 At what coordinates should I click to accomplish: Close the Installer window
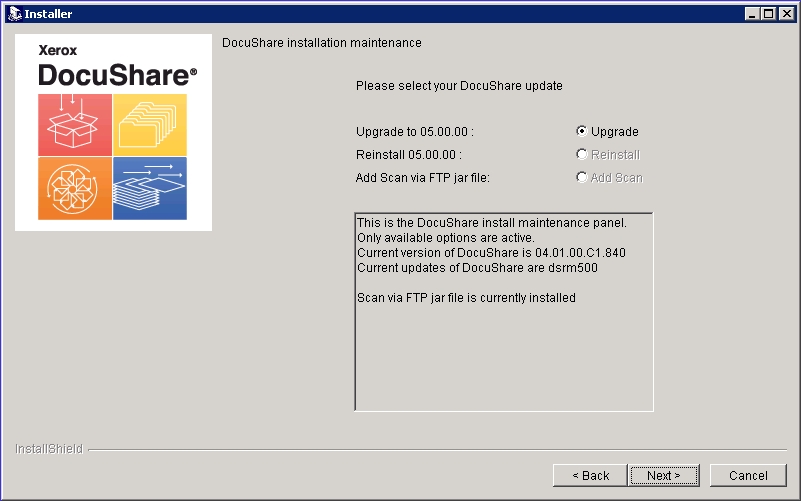point(787,14)
